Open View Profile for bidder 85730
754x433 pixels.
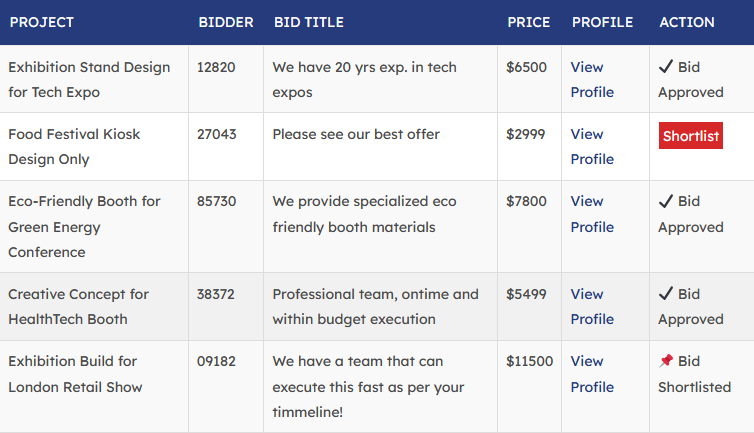tap(592, 214)
